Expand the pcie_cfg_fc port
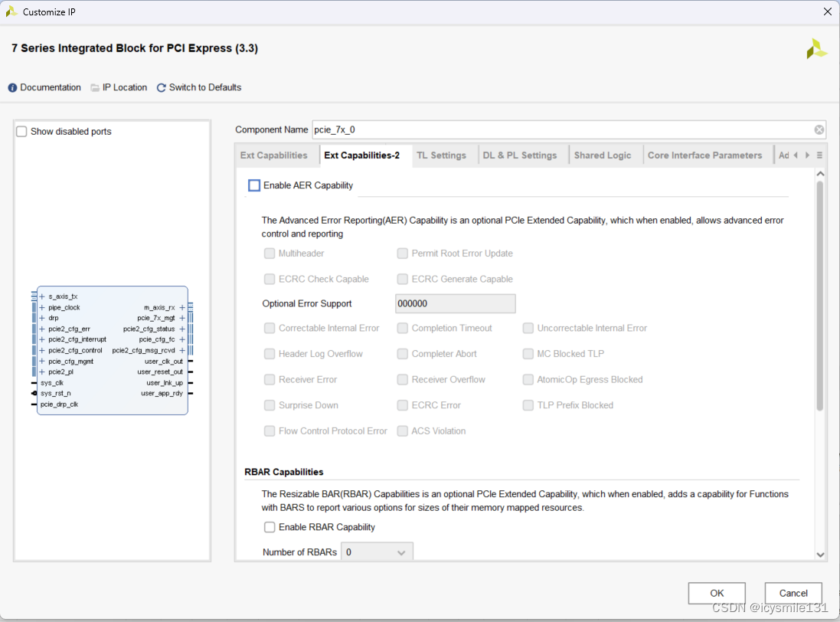The width and height of the screenshot is (840, 622). point(182,339)
